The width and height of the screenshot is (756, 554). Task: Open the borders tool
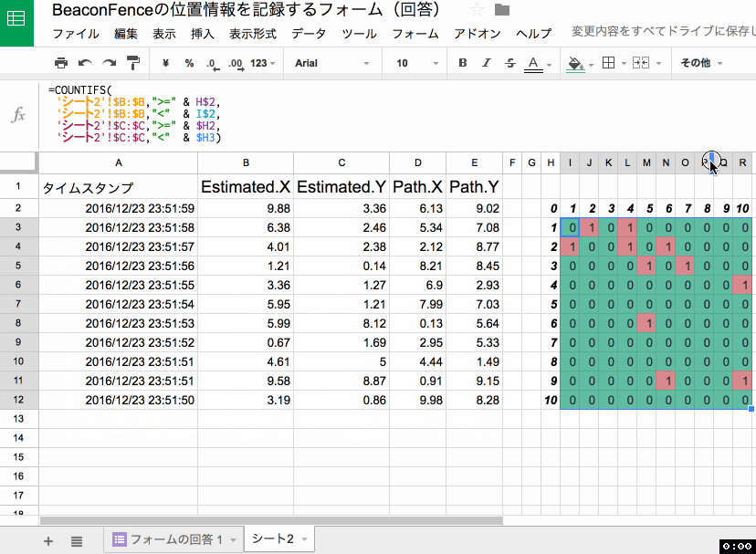click(608, 63)
